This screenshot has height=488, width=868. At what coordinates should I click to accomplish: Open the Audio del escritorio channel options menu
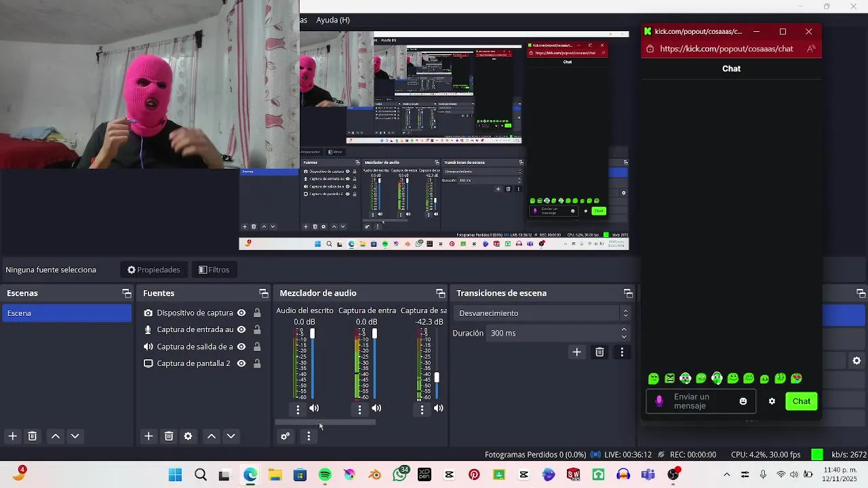tap(298, 409)
